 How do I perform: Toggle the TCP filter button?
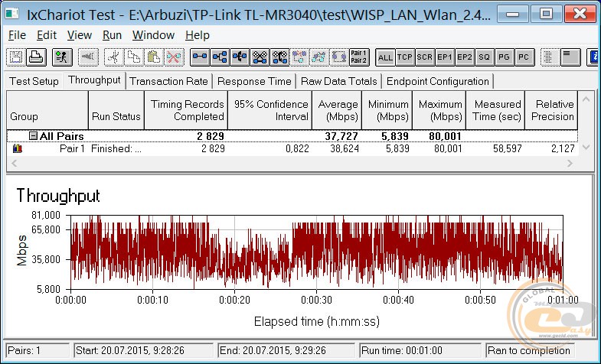(x=405, y=57)
